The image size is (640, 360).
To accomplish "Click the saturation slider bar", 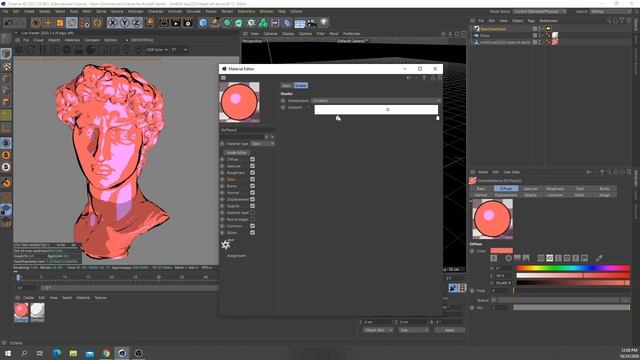I will pyautogui.click(x=573, y=276).
